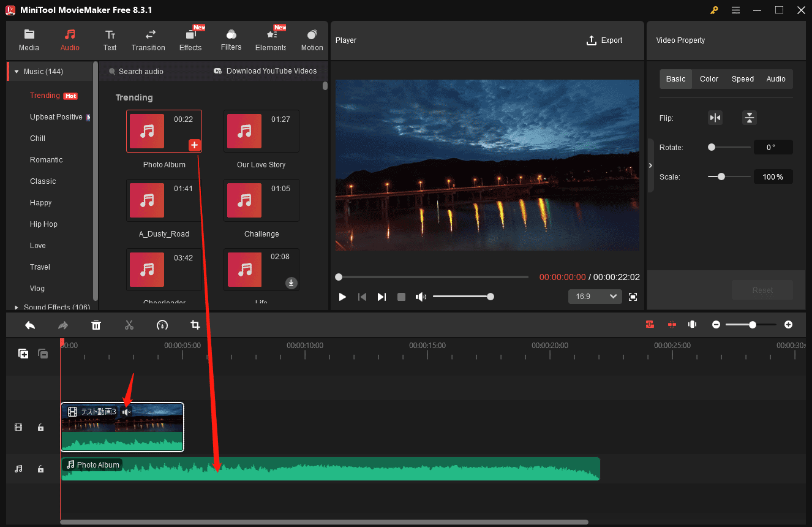Toggle lock on the video track
Image resolution: width=812 pixels, height=527 pixels.
pos(40,428)
